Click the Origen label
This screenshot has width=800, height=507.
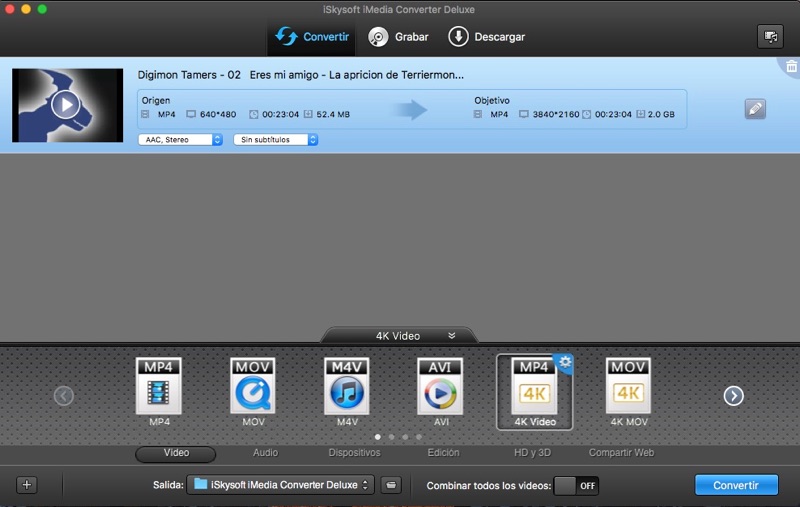coord(156,100)
